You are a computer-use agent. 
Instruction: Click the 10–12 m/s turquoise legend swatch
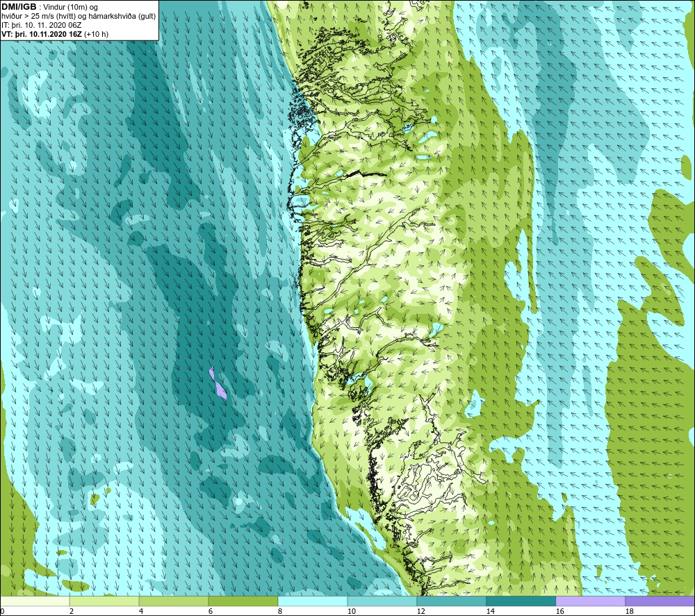(x=382, y=601)
